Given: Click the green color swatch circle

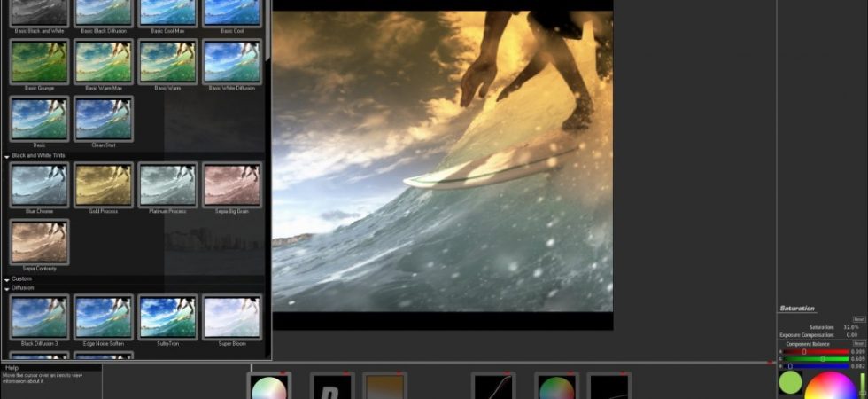Looking at the screenshot, I should pyautogui.click(x=790, y=382).
